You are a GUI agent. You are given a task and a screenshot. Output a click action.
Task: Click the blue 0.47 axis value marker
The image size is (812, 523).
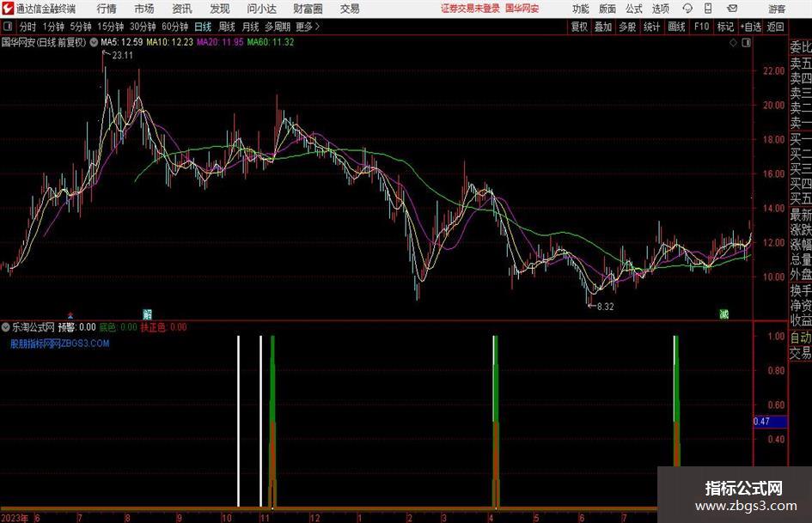click(770, 422)
